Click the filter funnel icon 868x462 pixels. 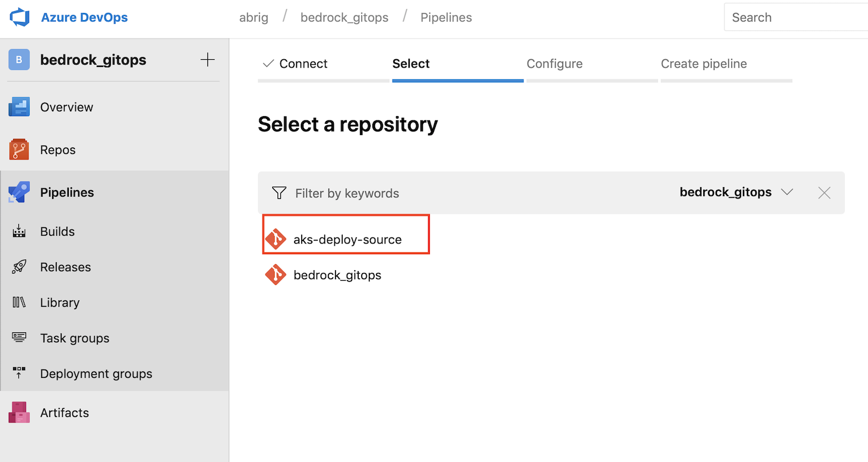(279, 193)
